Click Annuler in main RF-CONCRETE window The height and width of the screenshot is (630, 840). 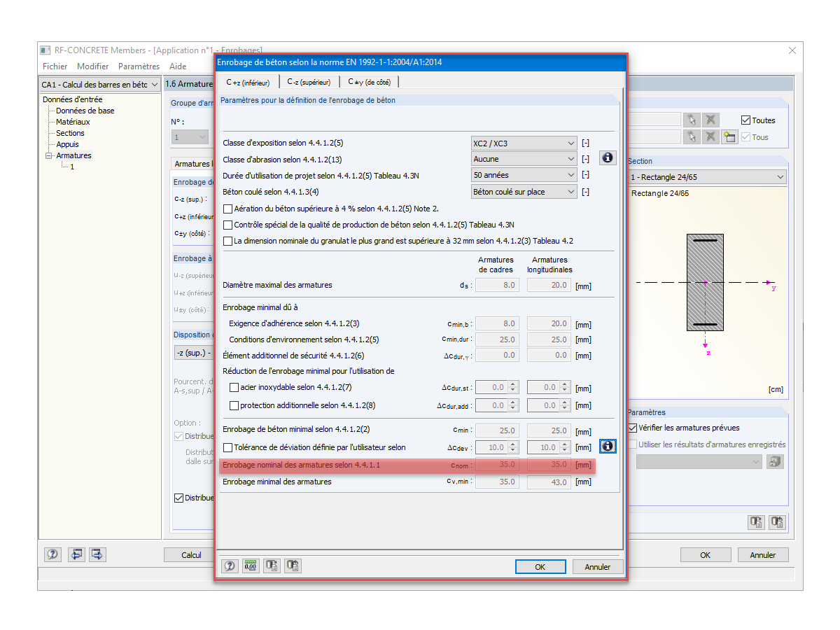(763, 555)
